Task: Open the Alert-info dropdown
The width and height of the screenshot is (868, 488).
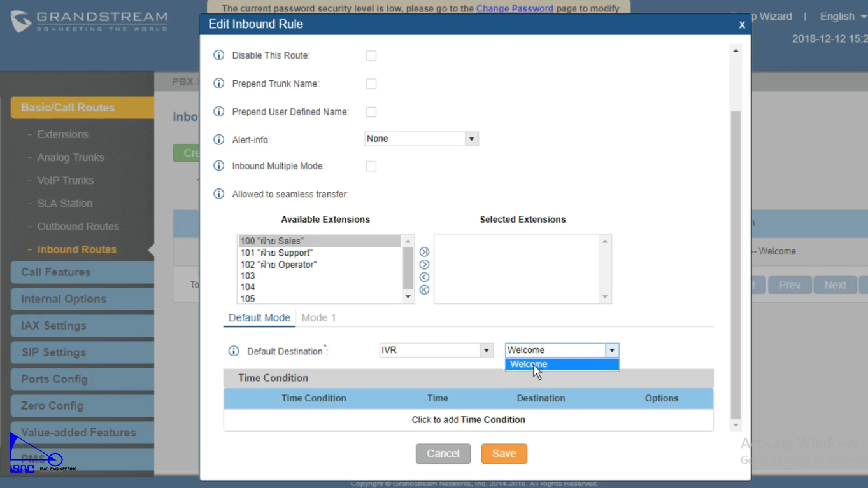Action: [421, 139]
